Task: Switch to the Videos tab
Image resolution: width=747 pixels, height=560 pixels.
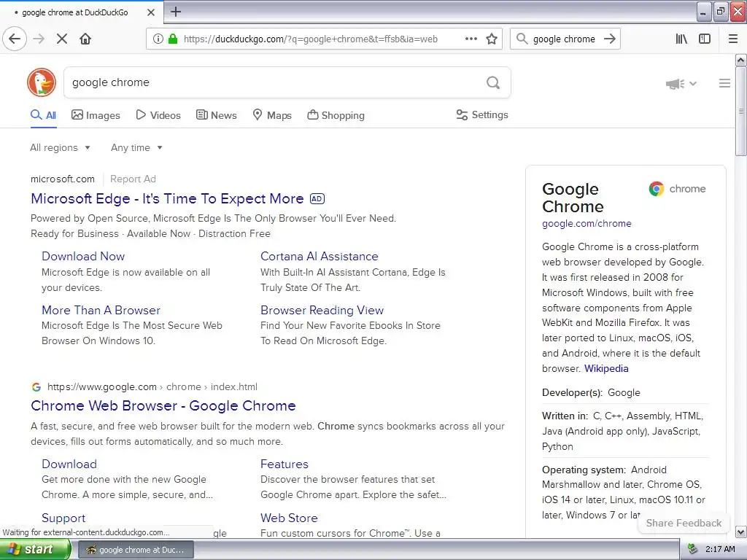Action: click(x=158, y=114)
